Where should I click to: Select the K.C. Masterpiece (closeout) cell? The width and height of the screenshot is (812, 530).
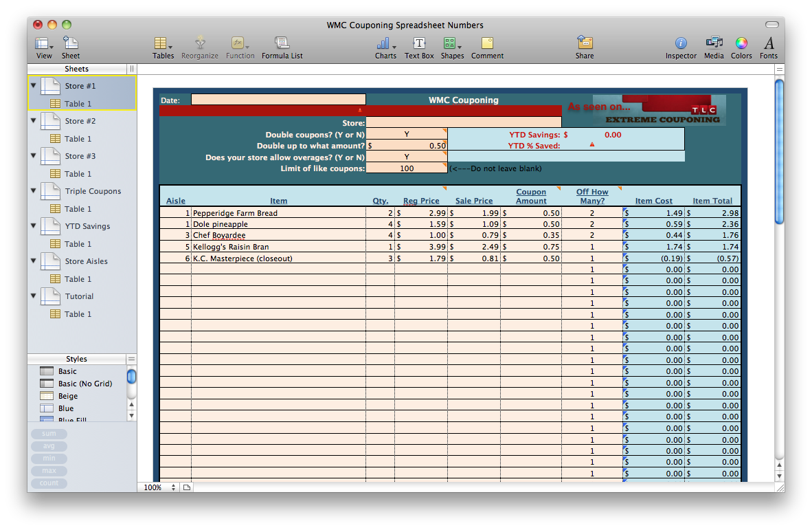tap(279, 258)
